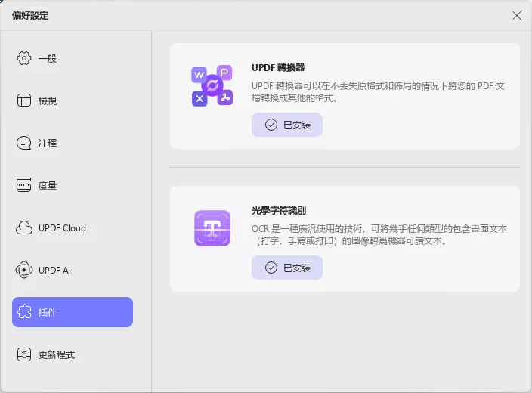Viewport: 532px width, 393px height.
Task: Click the checkmark icon in 光學字符識別 已安裝 button
Action: point(271,268)
